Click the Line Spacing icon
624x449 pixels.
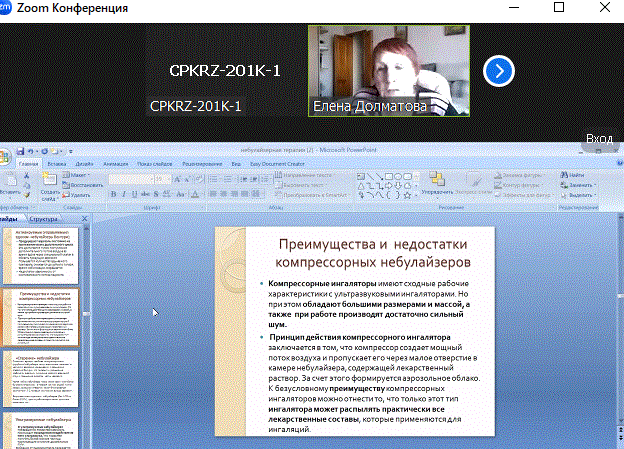pos(265,179)
